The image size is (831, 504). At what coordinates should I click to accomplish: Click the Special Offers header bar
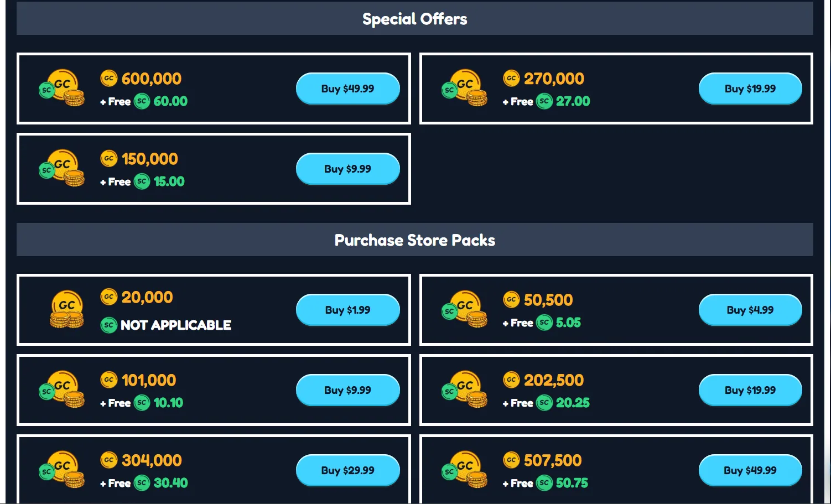(414, 18)
